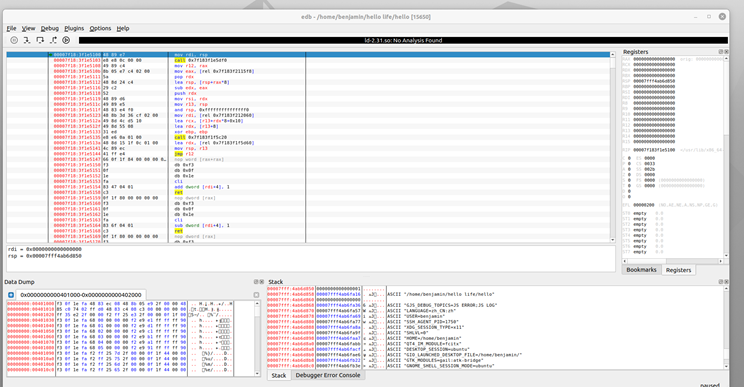Select the highlighted 'mov rdi, rsp' instruction row

[308, 55]
